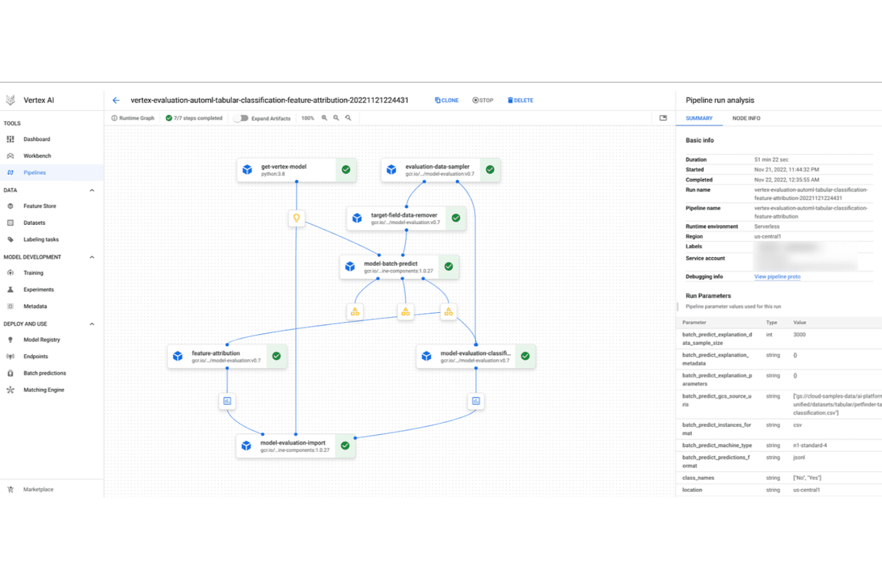882x588 pixels.
Task: Open Dashboard in the sidebar
Action: coord(37,139)
